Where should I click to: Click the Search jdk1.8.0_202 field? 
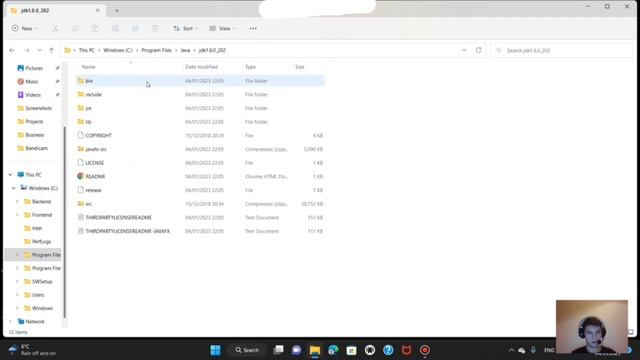click(561, 50)
